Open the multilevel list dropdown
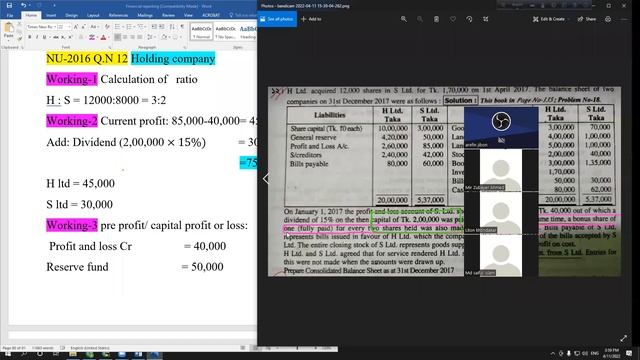This screenshot has width=640, height=360. point(146,27)
